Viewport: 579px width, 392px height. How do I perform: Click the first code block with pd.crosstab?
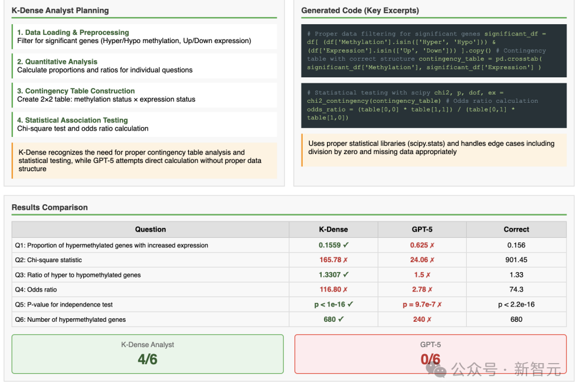[434, 51]
